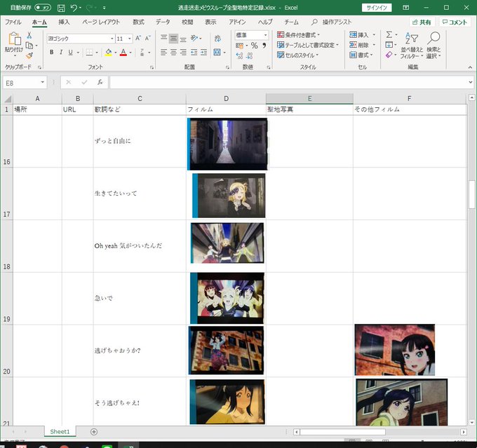Click the Undo arrow icon
This screenshot has height=448, width=477.
click(x=74, y=8)
